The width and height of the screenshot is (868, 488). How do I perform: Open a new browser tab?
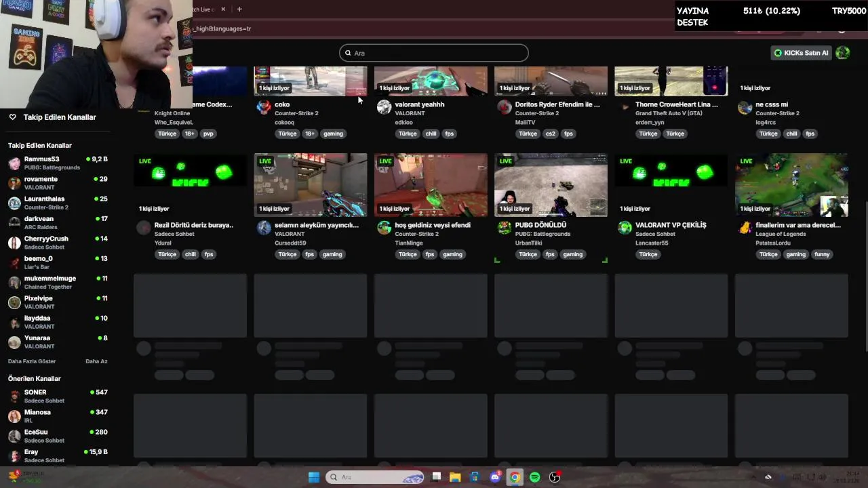(x=239, y=9)
